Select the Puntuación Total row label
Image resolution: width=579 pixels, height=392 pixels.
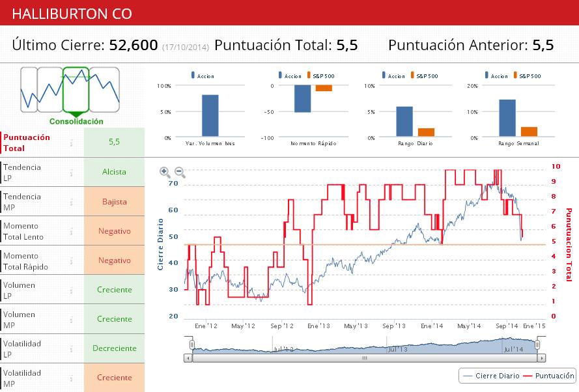click(x=27, y=143)
